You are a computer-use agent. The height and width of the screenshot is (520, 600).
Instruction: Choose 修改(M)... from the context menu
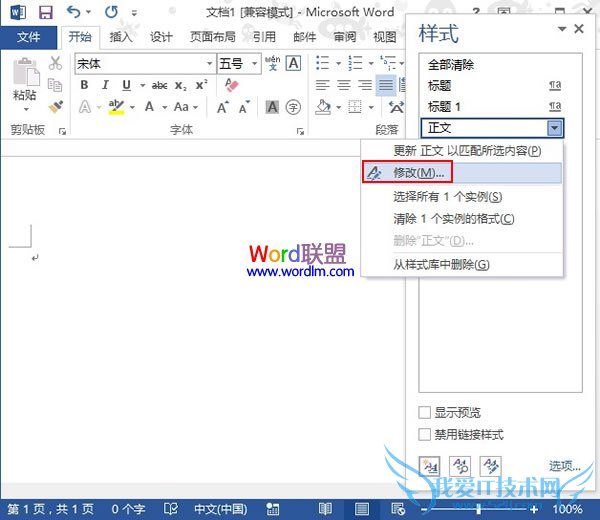click(462, 173)
